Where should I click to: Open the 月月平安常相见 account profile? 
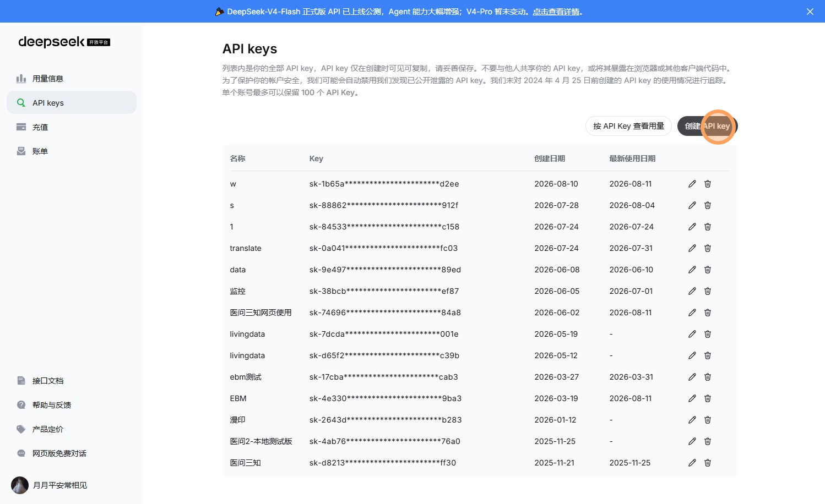pos(50,485)
